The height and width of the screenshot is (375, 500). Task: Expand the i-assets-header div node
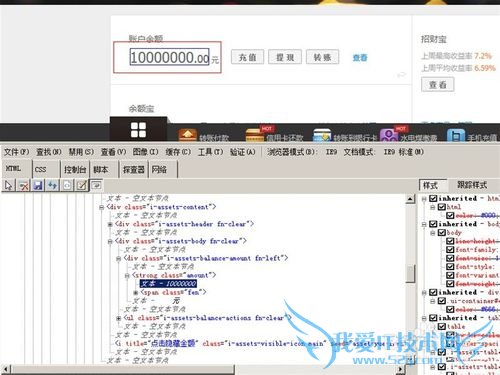coord(110,224)
